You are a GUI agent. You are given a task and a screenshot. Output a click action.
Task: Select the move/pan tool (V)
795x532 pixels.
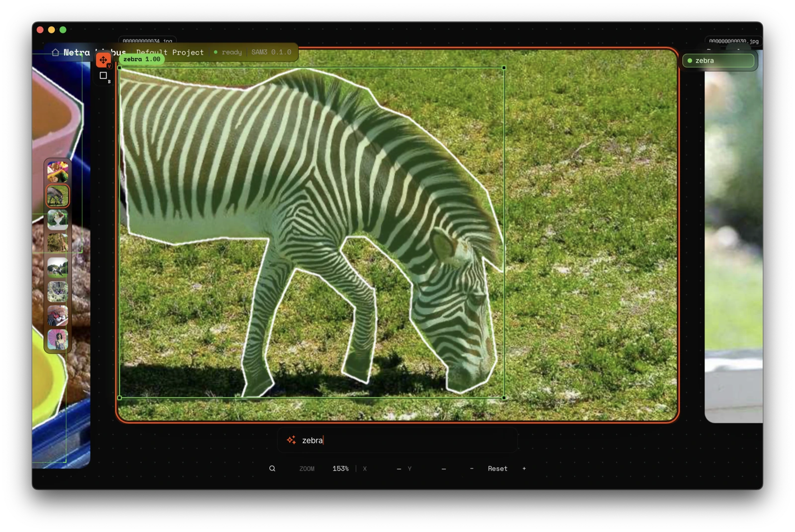103,60
